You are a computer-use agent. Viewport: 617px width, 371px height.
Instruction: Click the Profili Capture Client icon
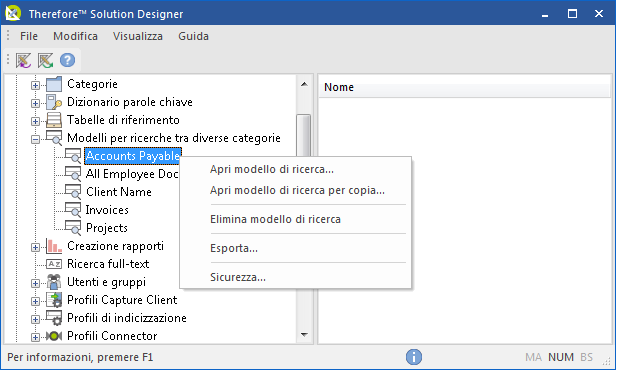click(54, 300)
